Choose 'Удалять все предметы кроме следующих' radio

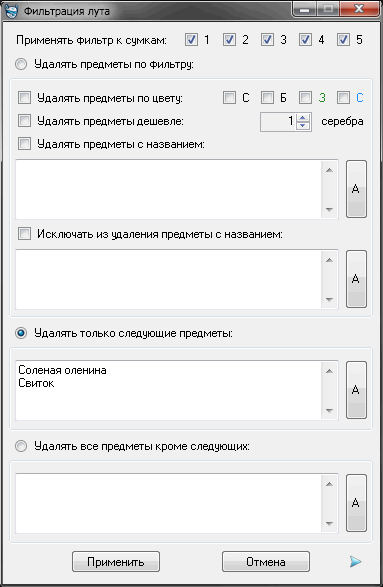pyautogui.click(x=21, y=446)
